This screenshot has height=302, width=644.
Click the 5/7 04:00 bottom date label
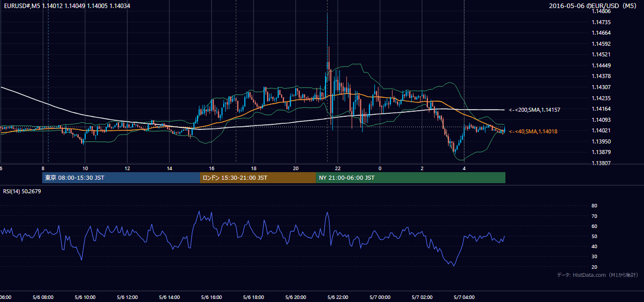coord(464,297)
